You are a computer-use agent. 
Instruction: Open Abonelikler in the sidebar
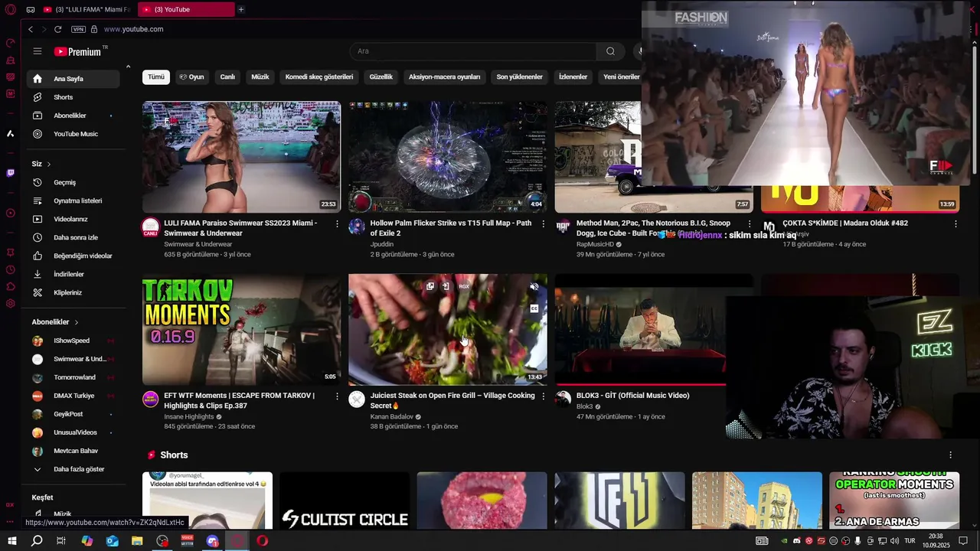click(x=73, y=116)
